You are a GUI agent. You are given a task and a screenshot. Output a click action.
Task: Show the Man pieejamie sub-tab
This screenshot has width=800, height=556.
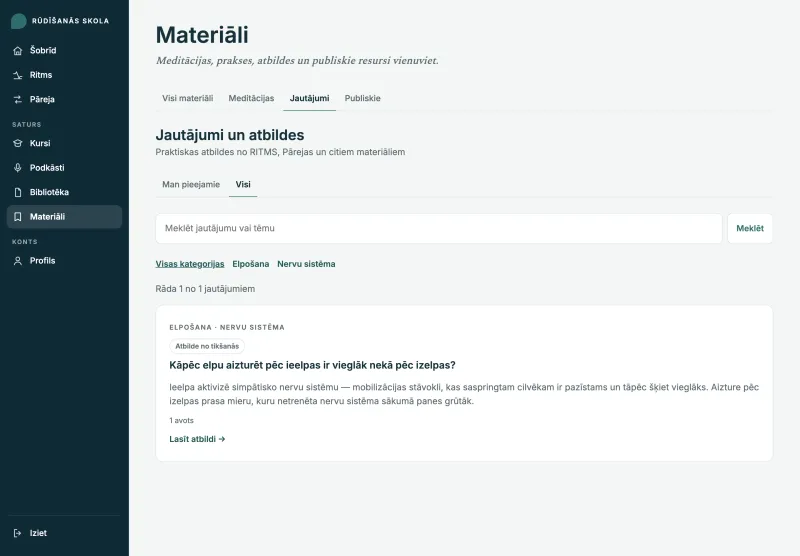point(191,184)
